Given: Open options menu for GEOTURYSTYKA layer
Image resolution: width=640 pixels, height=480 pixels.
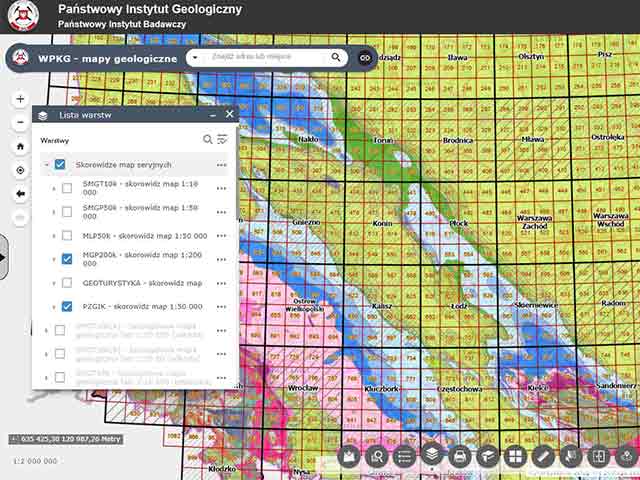Looking at the screenshot, I should point(222,283).
